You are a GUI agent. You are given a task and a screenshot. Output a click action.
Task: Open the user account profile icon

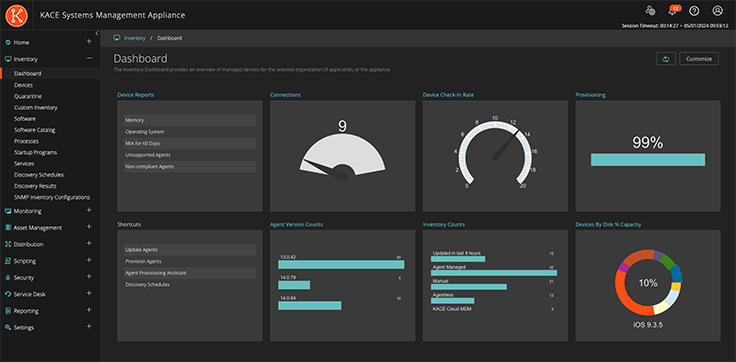click(717, 11)
